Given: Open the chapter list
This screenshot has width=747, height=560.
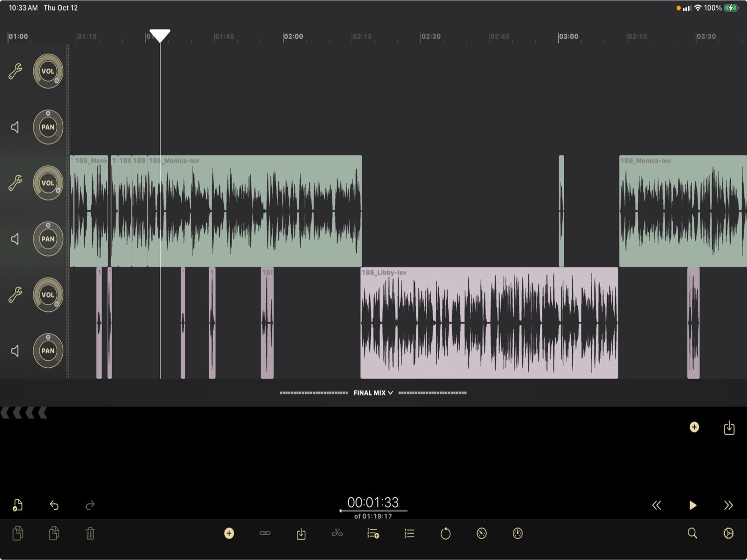Looking at the screenshot, I should pos(409,533).
